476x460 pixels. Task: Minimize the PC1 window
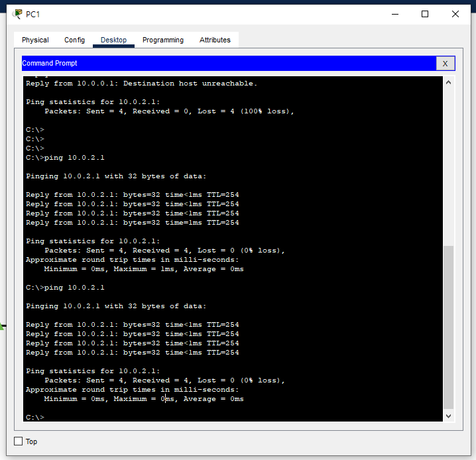click(x=395, y=14)
